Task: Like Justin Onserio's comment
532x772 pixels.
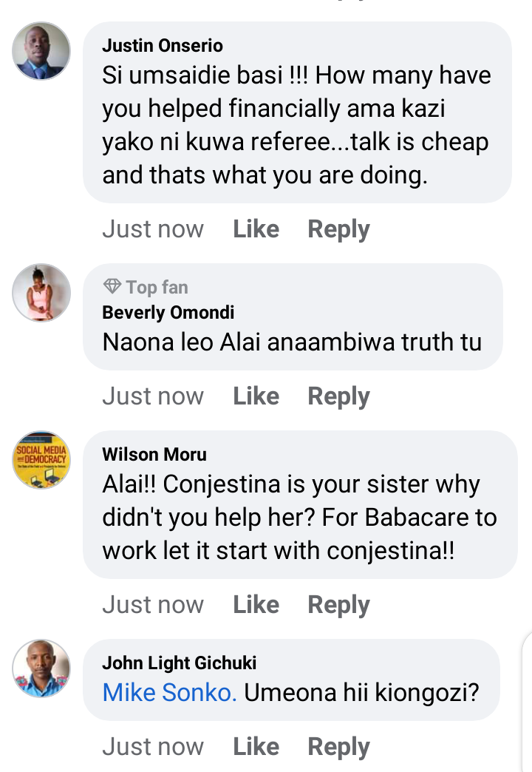Action: click(x=256, y=229)
